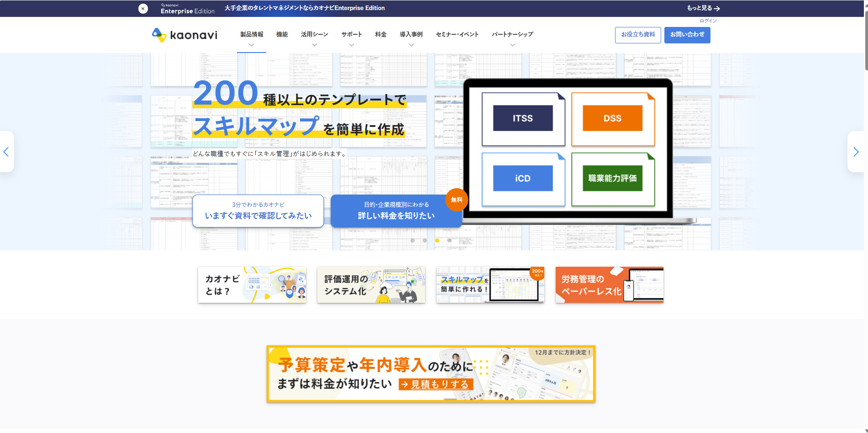Expand the chevron under サポート

[x=352, y=45]
